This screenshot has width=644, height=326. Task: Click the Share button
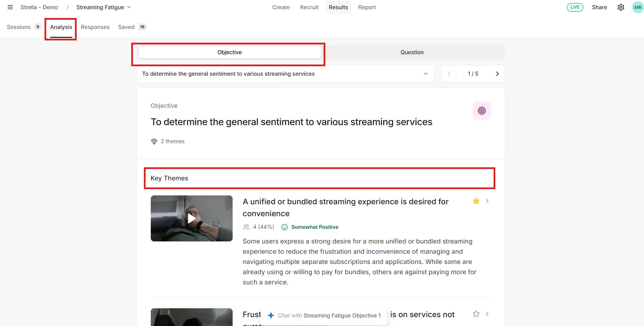coord(599,7)
